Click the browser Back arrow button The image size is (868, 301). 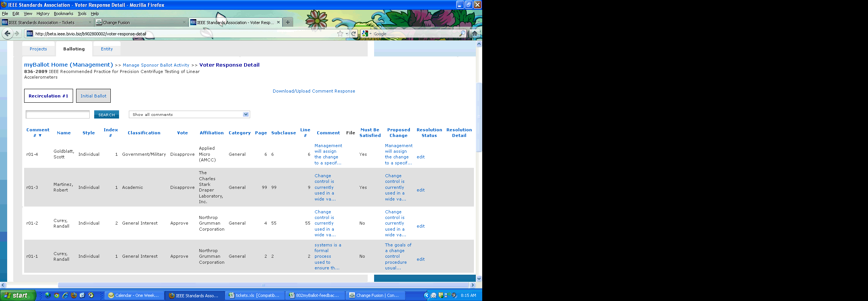[7, 33]
